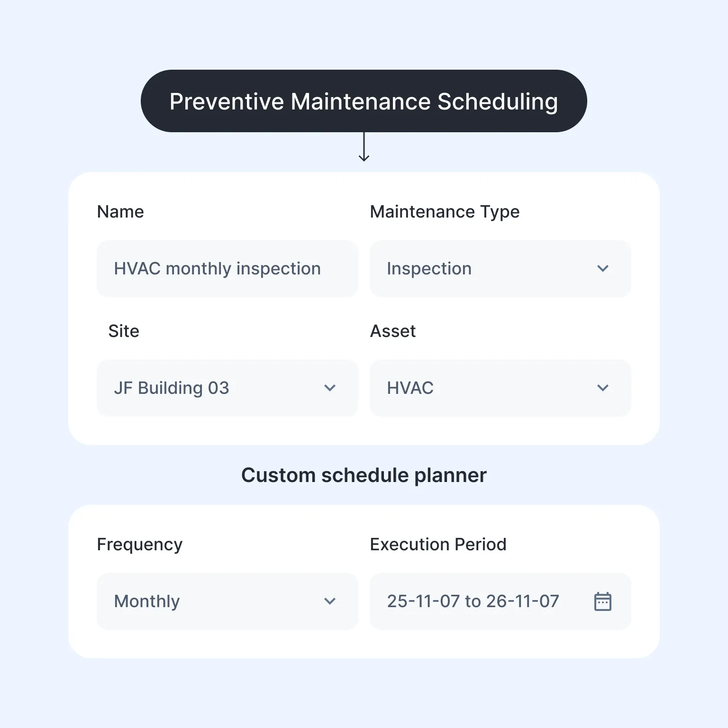Open the calendar icon for Execution Period
Image resolution: width=728 pixels, height=728 pixels.
(x=602, y=601)
